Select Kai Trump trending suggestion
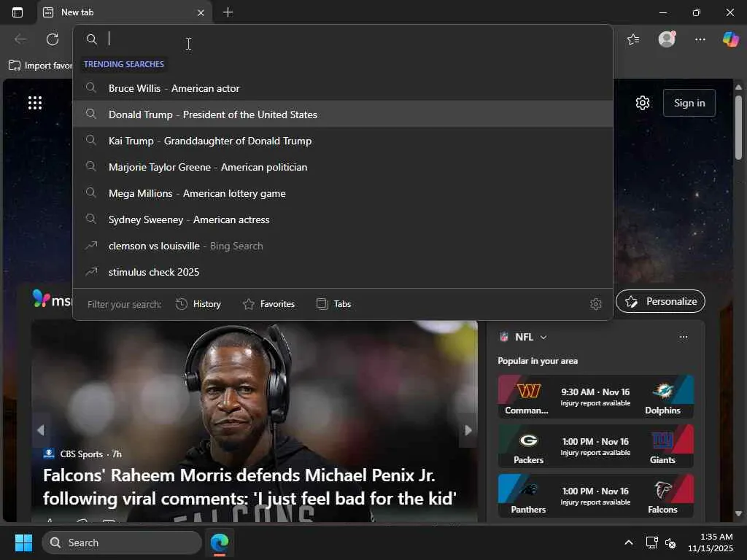Viewport: 747px width, 560px height. [x=343, y=141]
